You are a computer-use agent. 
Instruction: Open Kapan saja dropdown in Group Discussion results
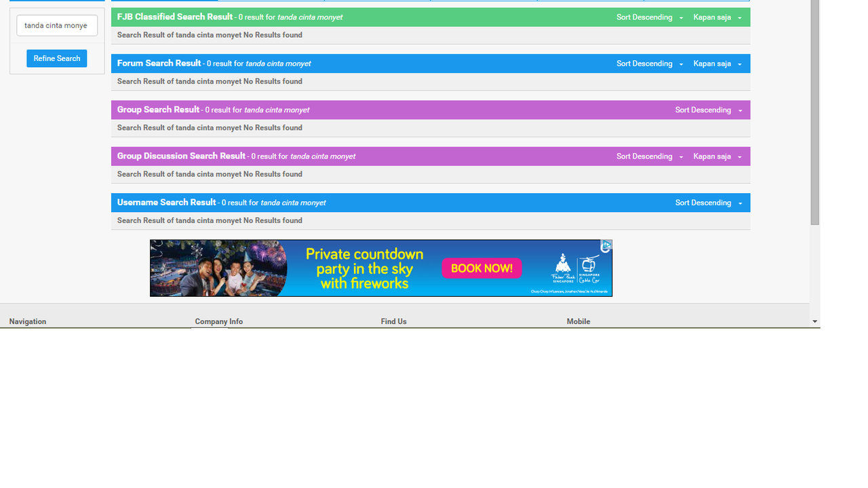tap(717, 157)
